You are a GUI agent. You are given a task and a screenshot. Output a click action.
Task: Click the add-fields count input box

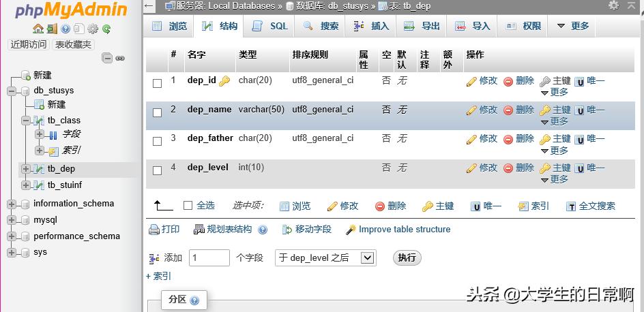pyautogui.click(x=209, y=258)
